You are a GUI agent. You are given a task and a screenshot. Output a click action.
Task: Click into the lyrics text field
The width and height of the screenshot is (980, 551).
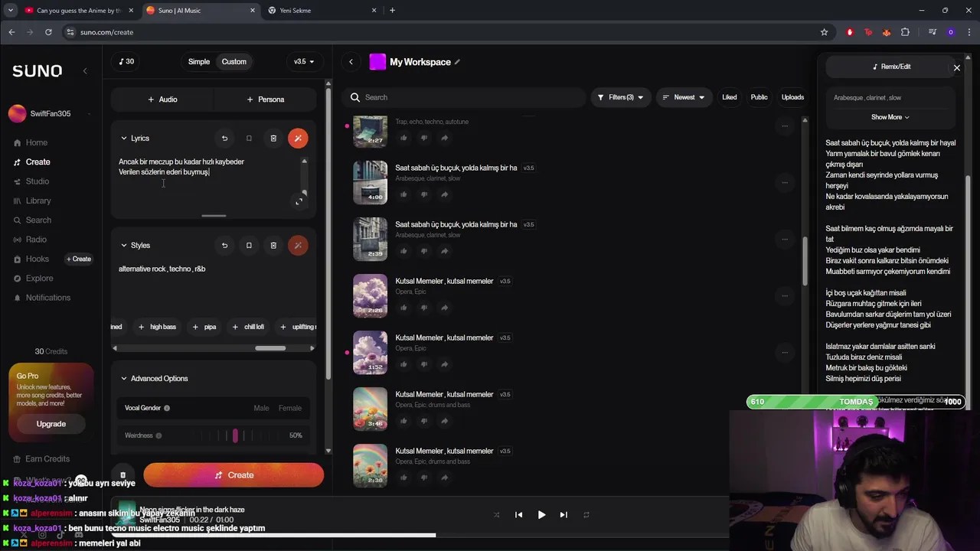[209, 181]
